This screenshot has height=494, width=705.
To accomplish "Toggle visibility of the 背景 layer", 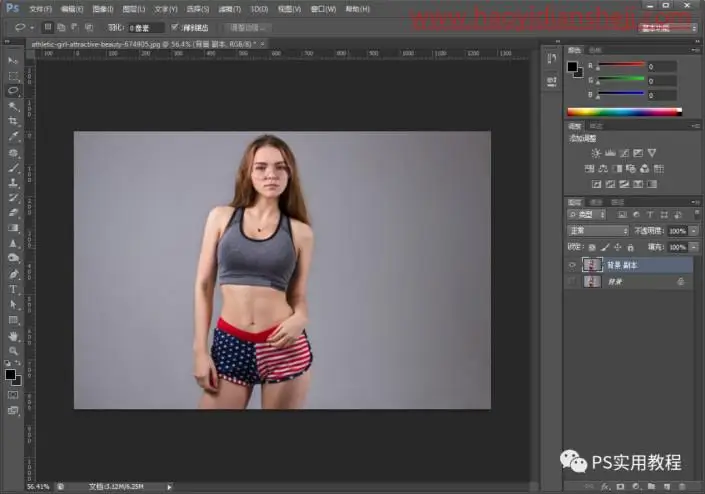I will 572,281.
